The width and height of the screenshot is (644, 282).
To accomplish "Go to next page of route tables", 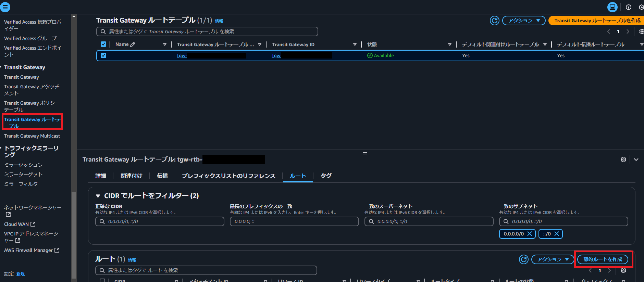I will [x=628, y=31].
